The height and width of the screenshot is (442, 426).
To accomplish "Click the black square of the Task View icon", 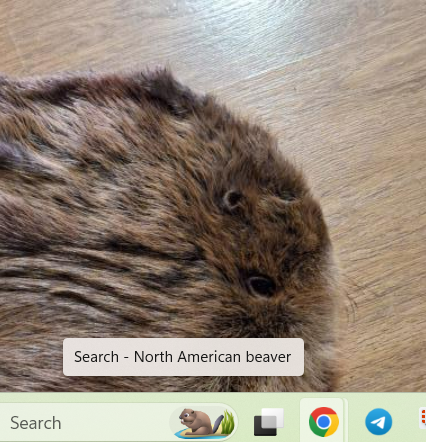I will tap(265, 425).
